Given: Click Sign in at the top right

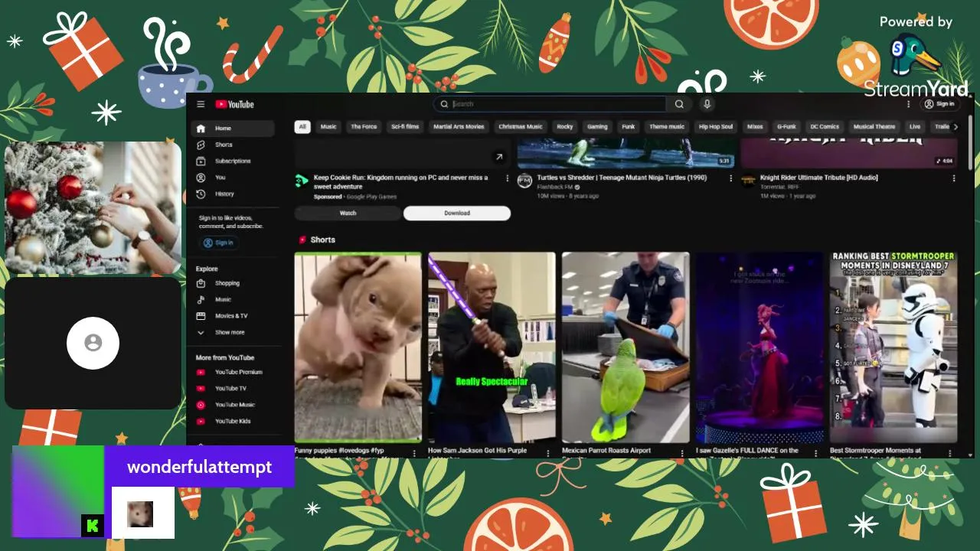Looking at the screenshot, I should click(939, 104).
